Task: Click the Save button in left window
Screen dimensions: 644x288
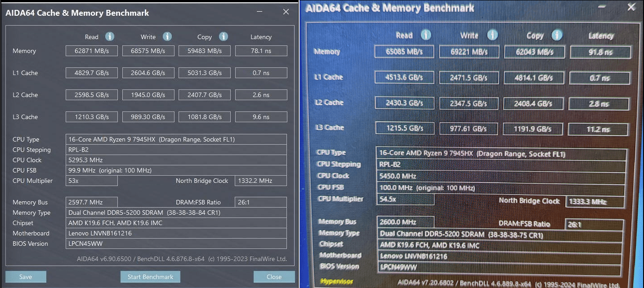Action: 26,277
